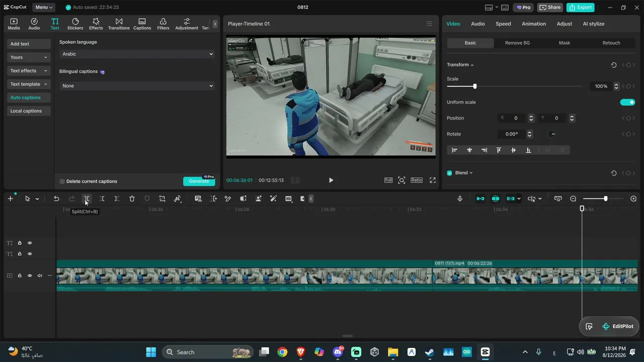
Task: Align clip to the left
Action: pyautogui.click(x=455, y=150)
